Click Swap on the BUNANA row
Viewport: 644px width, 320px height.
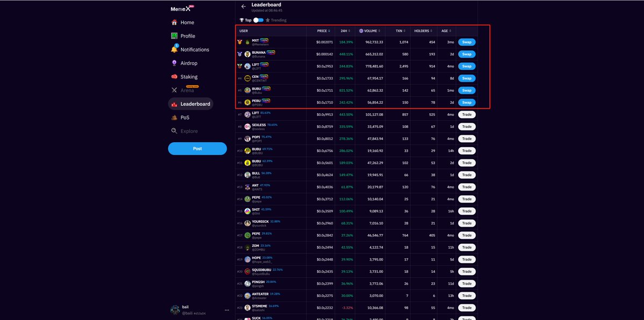(x=467, y=54)
